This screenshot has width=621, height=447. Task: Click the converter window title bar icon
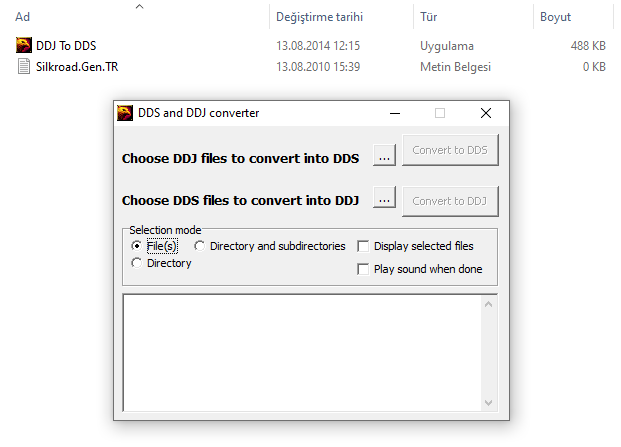pyautogui.click(x=125, y=113)
